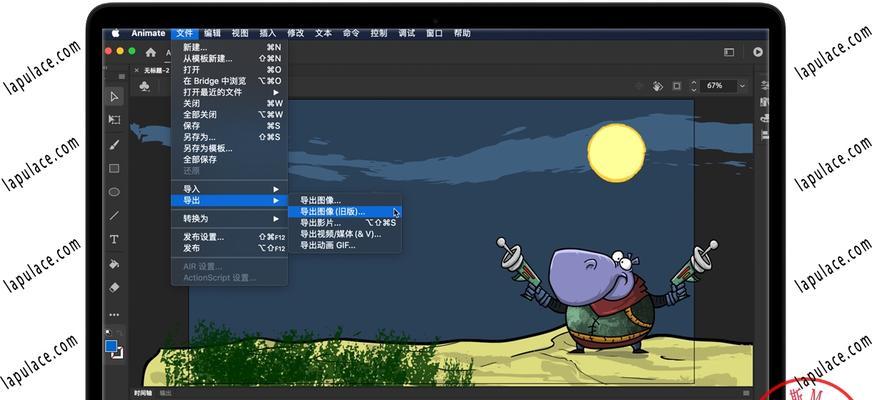Switch to the 时间轴 timeline tab

click(x=143, y=393)
